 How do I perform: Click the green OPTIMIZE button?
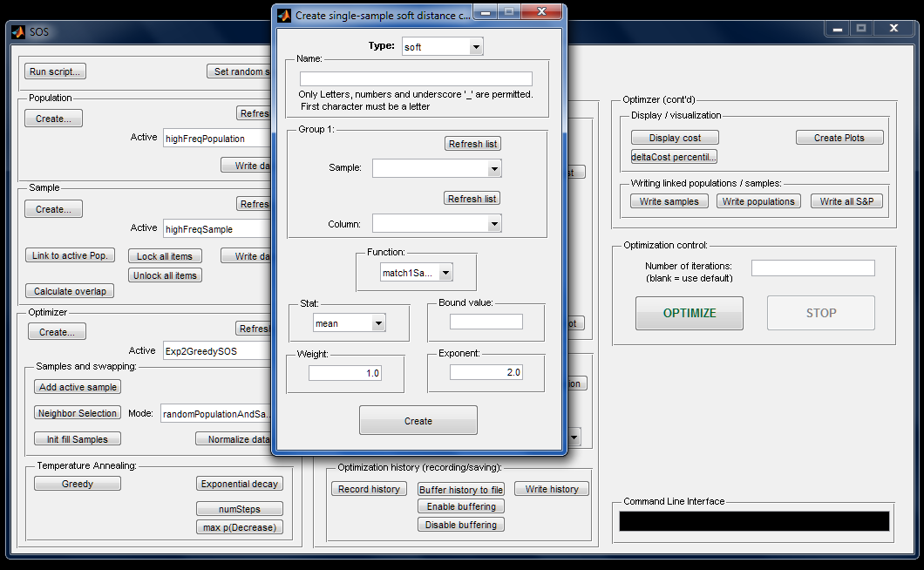(x=690, y=313)
